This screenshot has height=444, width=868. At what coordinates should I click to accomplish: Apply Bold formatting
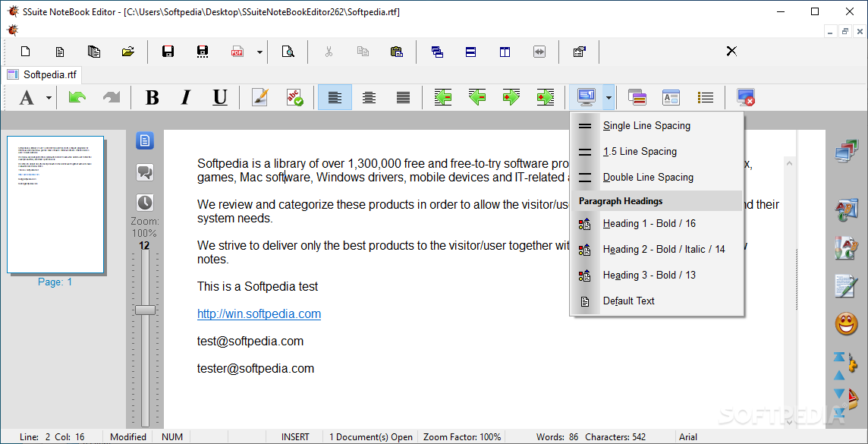click(x=152, y=97)
